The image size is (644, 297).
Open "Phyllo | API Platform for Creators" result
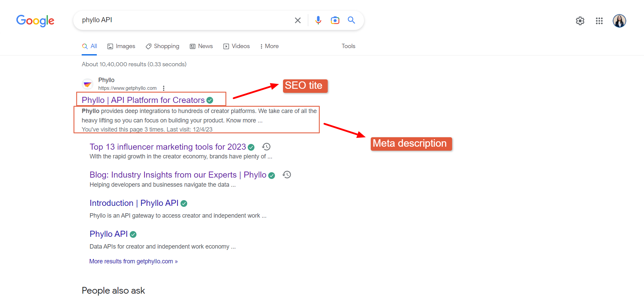143,100
